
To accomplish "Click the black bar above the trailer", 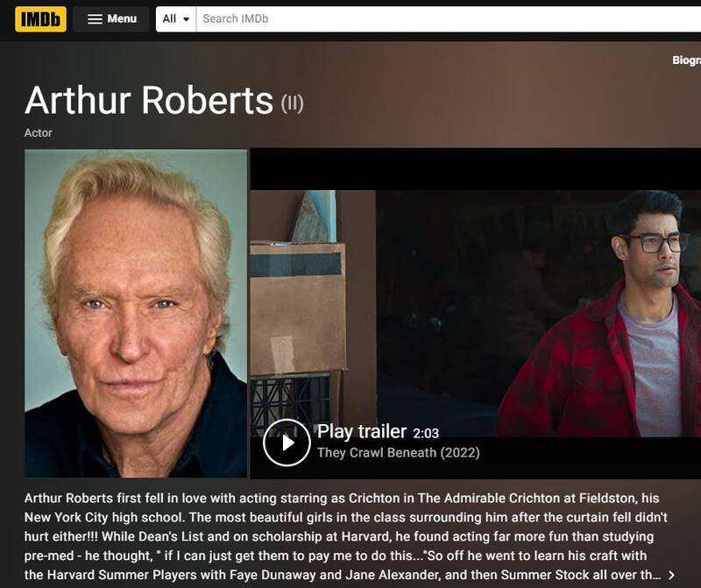I will pyautogui.click(x=475, y=168).
